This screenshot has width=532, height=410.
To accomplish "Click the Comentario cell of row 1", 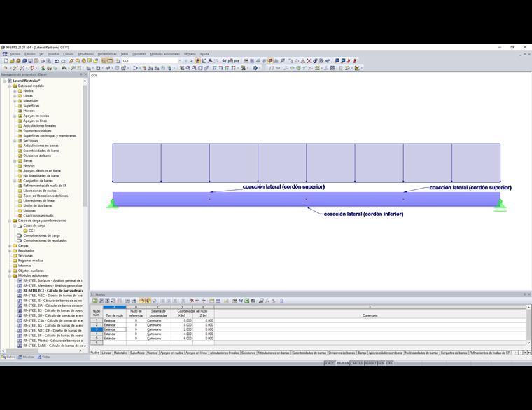I will tap(370, 321).
